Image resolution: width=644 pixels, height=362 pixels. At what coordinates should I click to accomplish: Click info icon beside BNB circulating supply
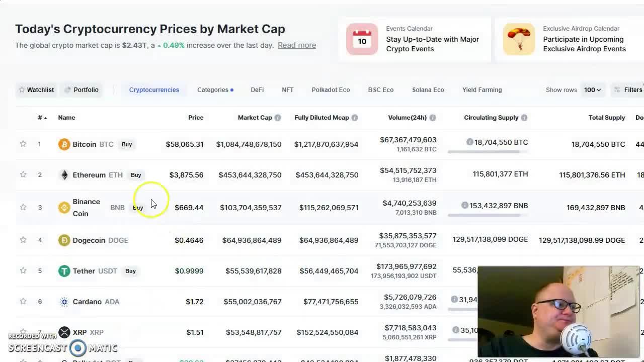(x=464, y=206)
